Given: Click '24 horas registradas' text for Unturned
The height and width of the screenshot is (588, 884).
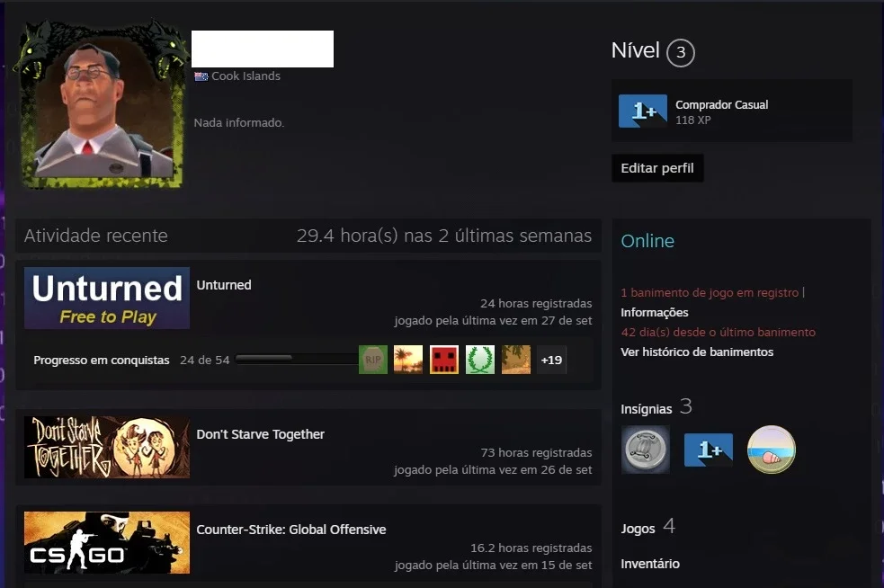Looking at the screenshot, I should tap(536, 303).
